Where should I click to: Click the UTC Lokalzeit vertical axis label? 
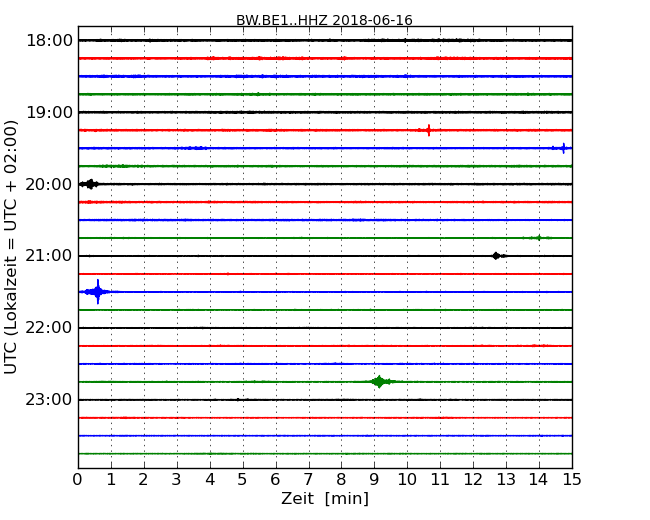10,247
